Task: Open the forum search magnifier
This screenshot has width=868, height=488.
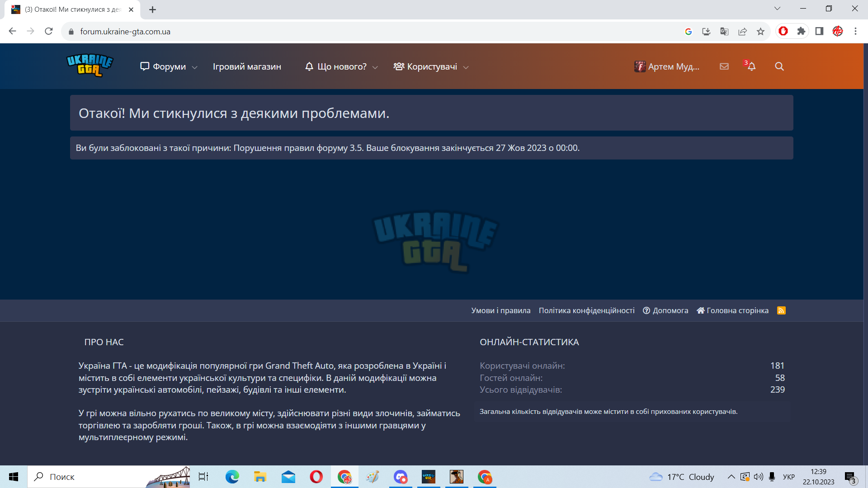Action: click(779, 66)
